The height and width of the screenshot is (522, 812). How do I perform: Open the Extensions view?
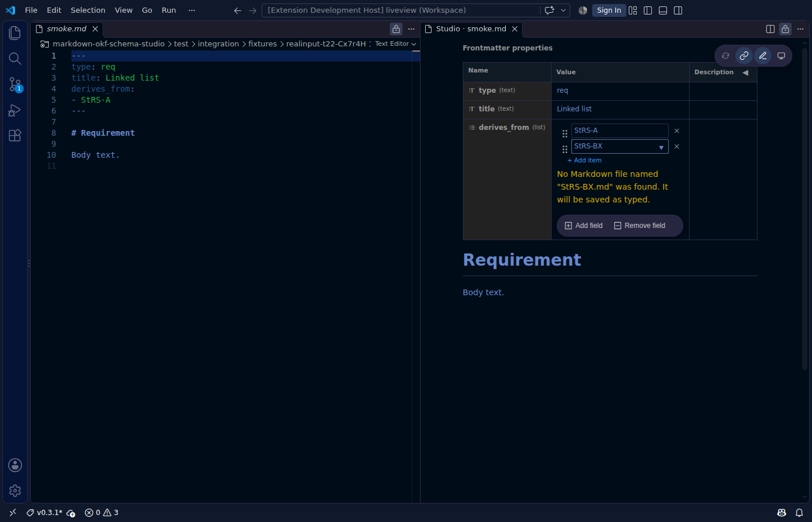coord(15,136)
